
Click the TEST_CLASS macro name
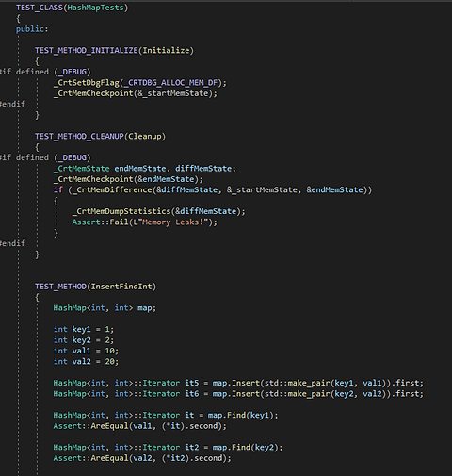coord(40,8)
